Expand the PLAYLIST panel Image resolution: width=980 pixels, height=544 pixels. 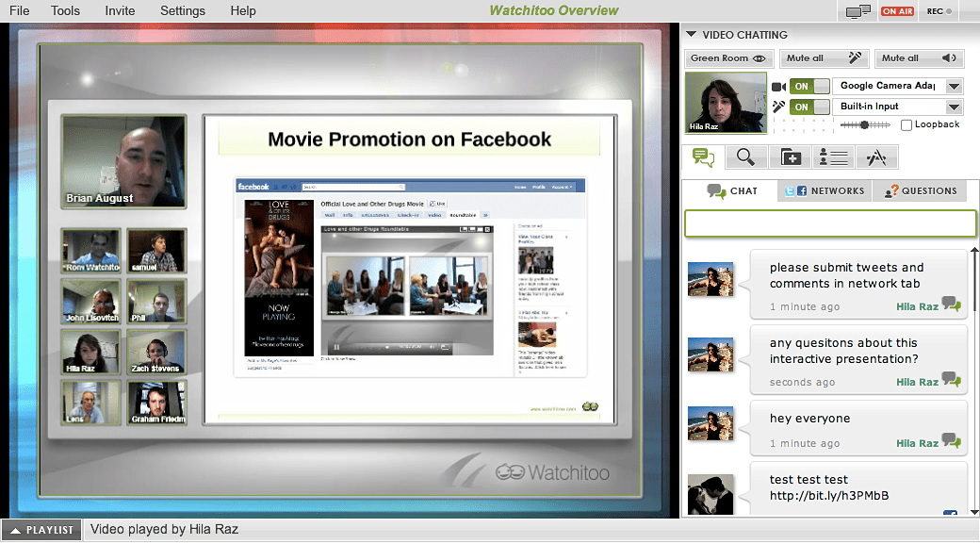point(41,530)
